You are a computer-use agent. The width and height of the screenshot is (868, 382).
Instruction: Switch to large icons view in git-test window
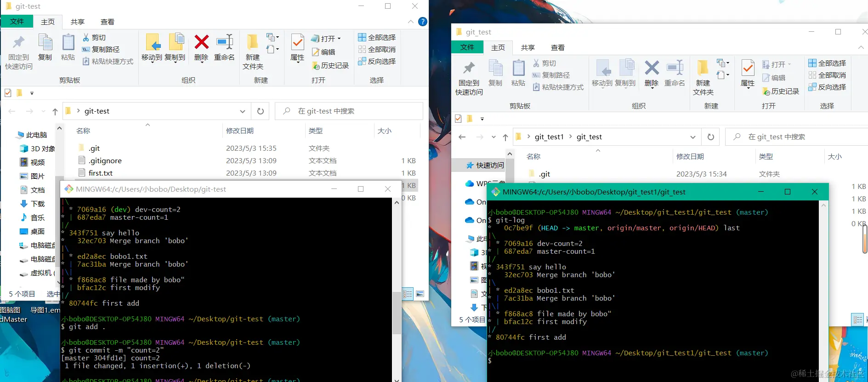pyautogui.click(x=420, y=294)
